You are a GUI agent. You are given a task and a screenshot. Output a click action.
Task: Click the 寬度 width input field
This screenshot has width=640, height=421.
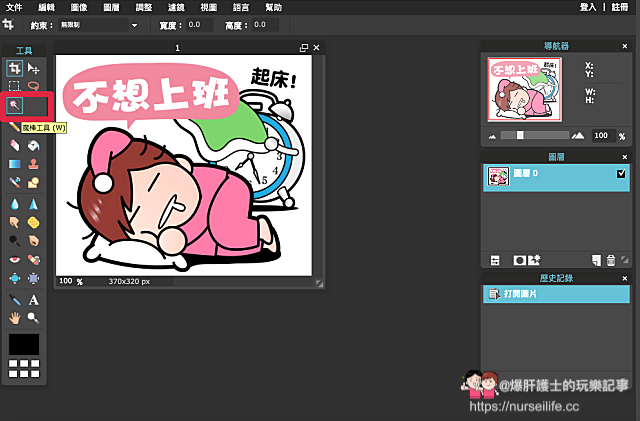click(x=200, y=25)
